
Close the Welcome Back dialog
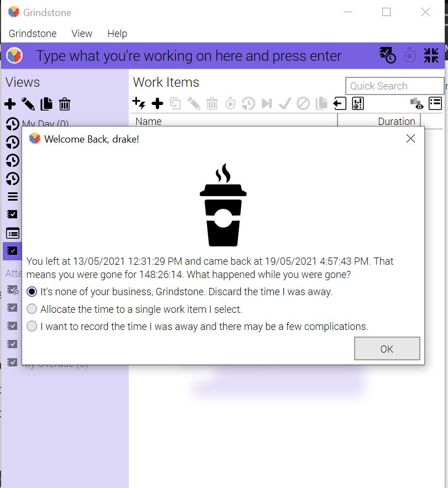coord(410,139)
